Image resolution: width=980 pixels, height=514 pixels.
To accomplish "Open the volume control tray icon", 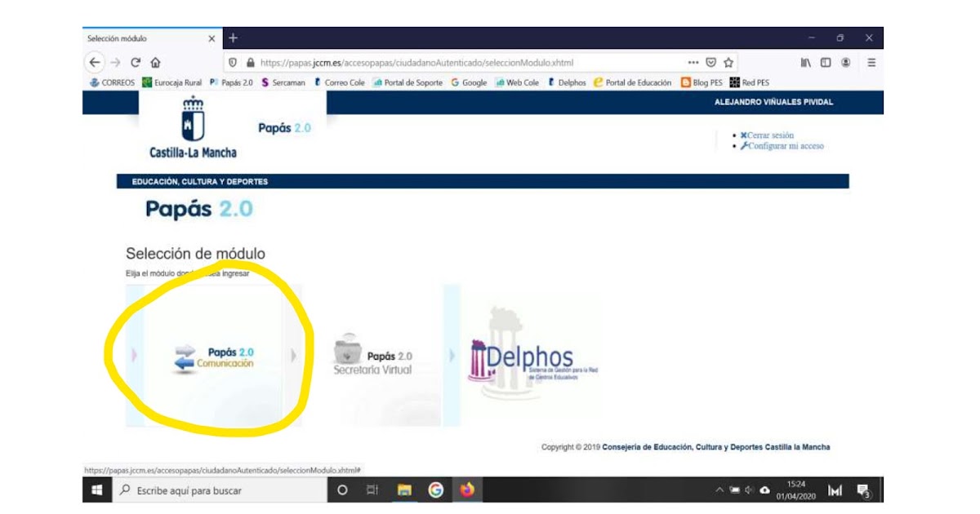I will click(749, 490).
